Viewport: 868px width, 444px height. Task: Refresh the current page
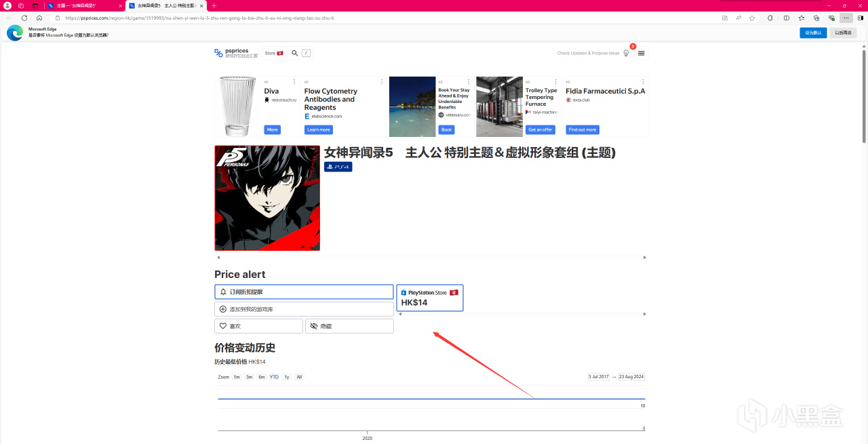point(24,18)
